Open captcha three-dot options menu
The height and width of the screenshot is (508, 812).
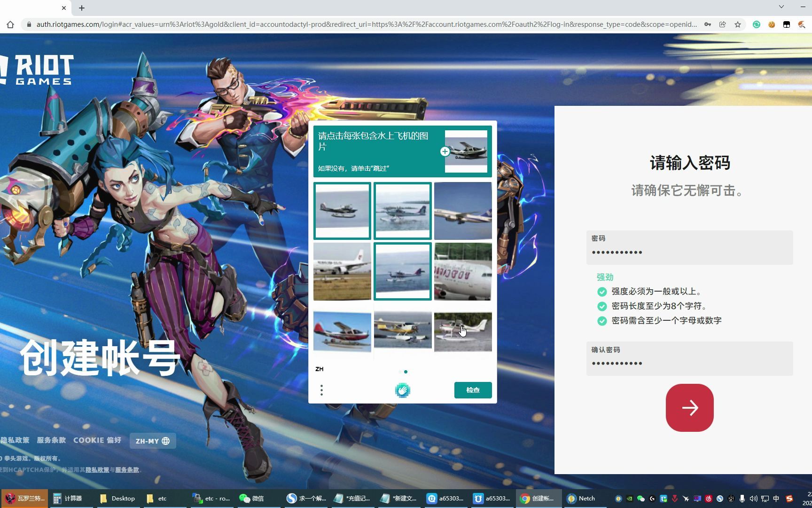321,390
